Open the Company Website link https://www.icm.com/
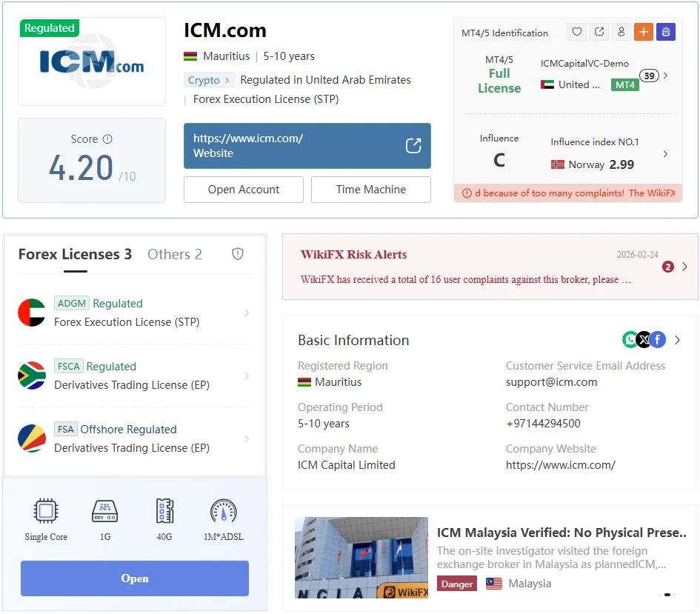 point(560,465)
